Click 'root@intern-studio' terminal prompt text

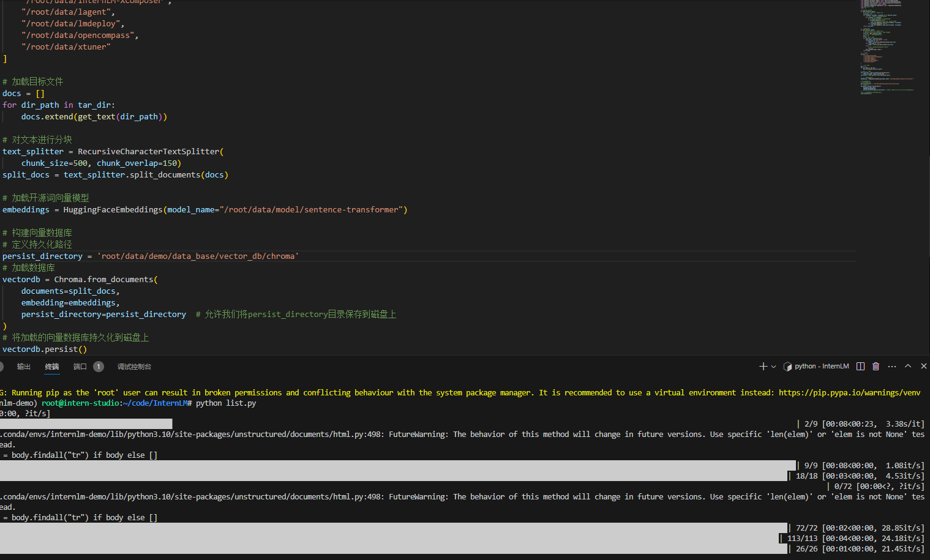click(80, 403)
